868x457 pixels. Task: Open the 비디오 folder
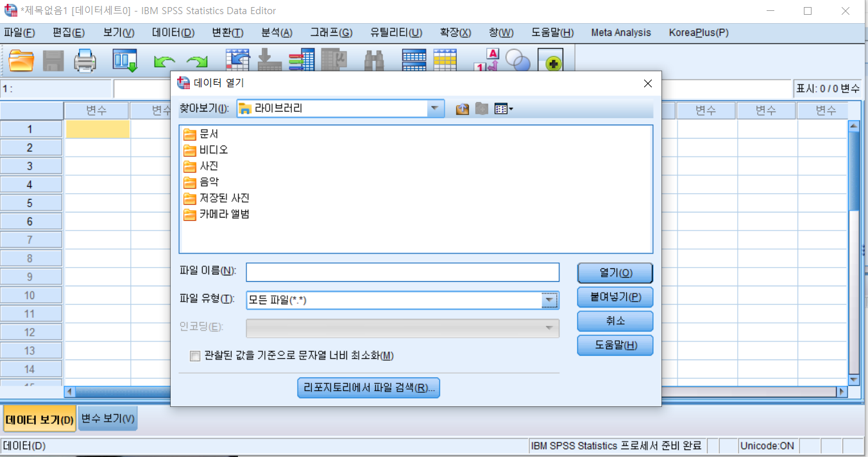(x=205, y=150)
